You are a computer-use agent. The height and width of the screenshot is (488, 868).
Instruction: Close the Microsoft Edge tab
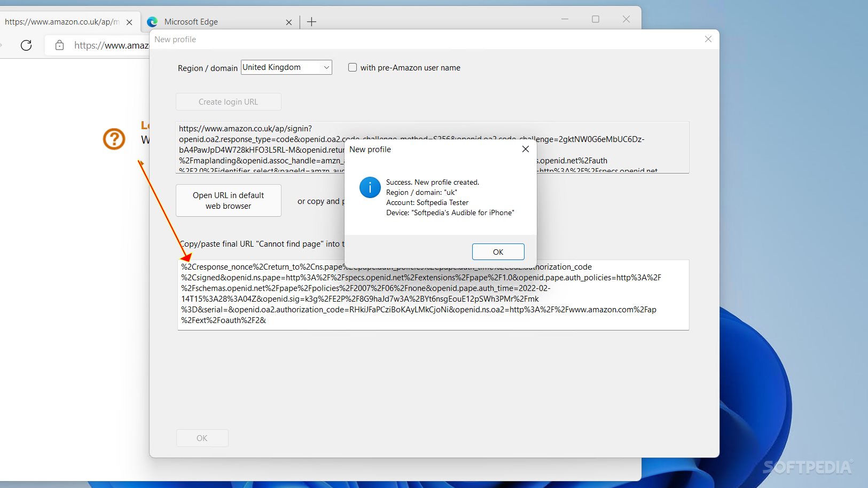[288, 22]
